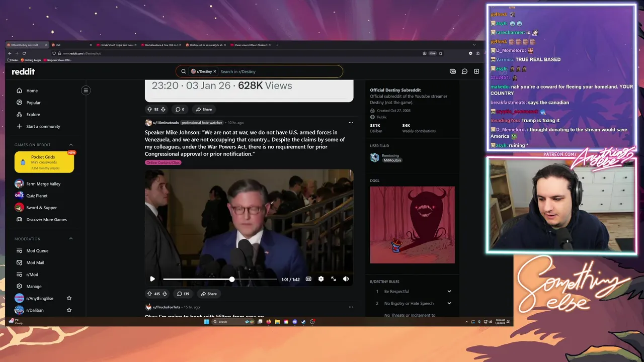The image size is (644, 362).
Task: Expand No Bigotry or Hate Speech rule
Action: tap(449, 303)
